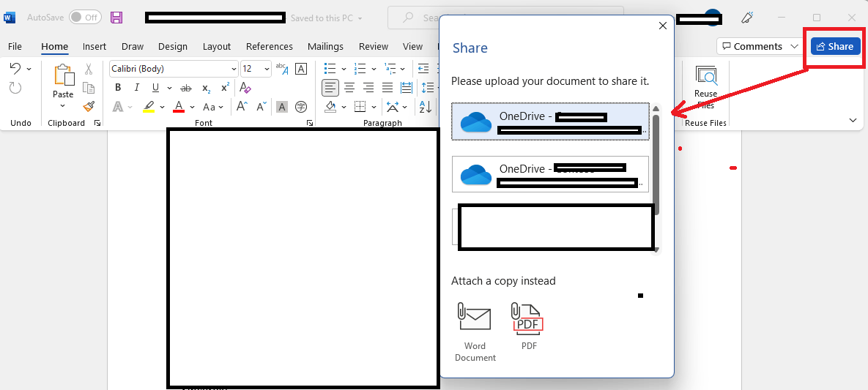This screenshot has width=868, height=390.
Task: Switch to the Layout tab
Action: 216,47
